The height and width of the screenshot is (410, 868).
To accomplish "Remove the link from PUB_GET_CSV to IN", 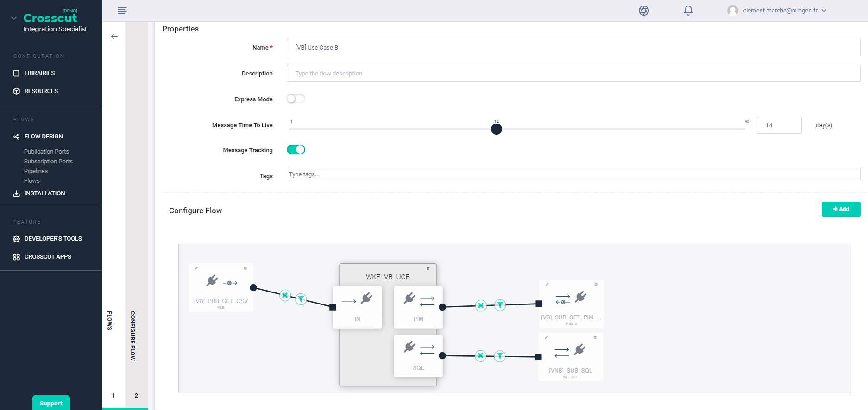I will click(285, 295).
